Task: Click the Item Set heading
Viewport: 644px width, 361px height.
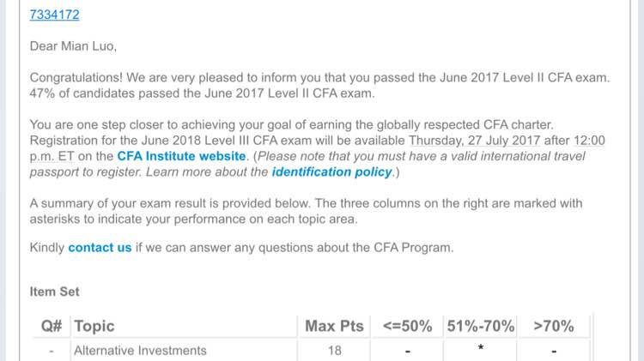Action: 54,292
